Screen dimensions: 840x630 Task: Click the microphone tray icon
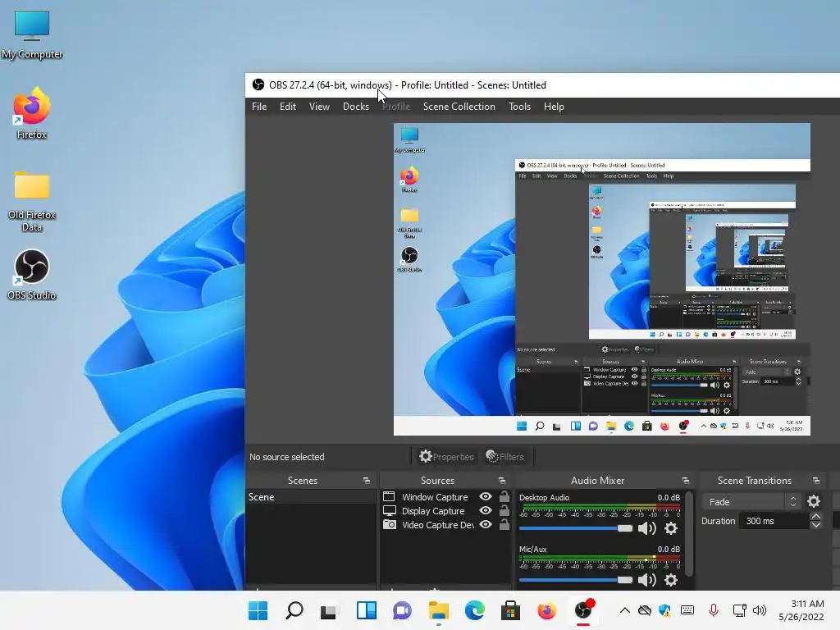714,610
